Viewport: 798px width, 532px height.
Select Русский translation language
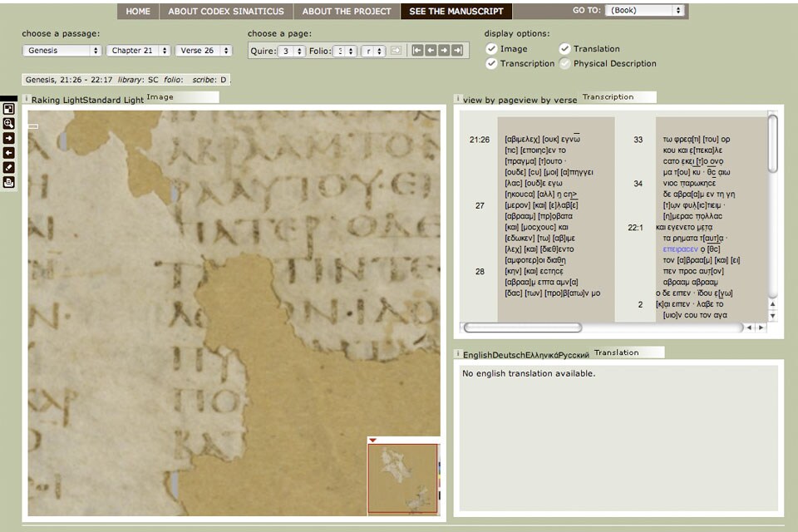click(x=574, y=355)
